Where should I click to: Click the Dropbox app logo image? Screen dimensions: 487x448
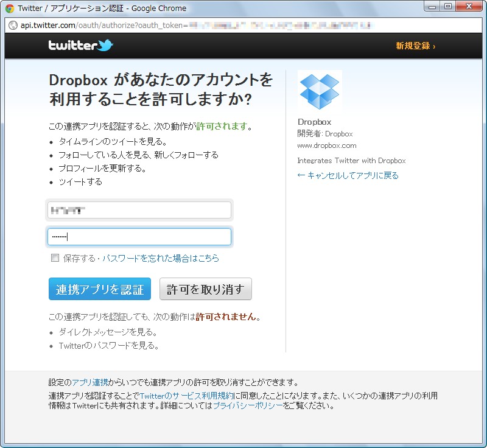click(x=320, y=91)
